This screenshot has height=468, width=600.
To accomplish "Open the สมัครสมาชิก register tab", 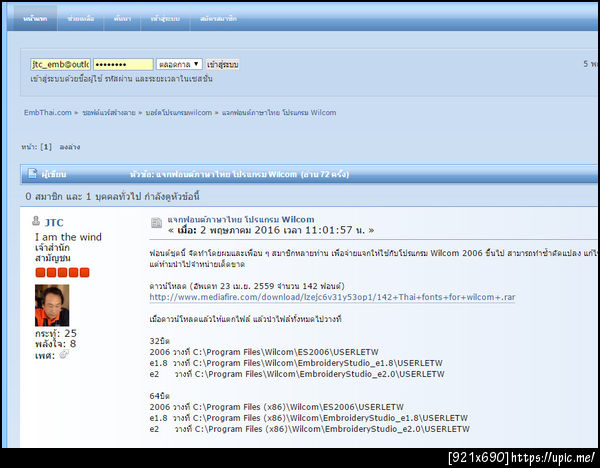I will click(218, 19).
